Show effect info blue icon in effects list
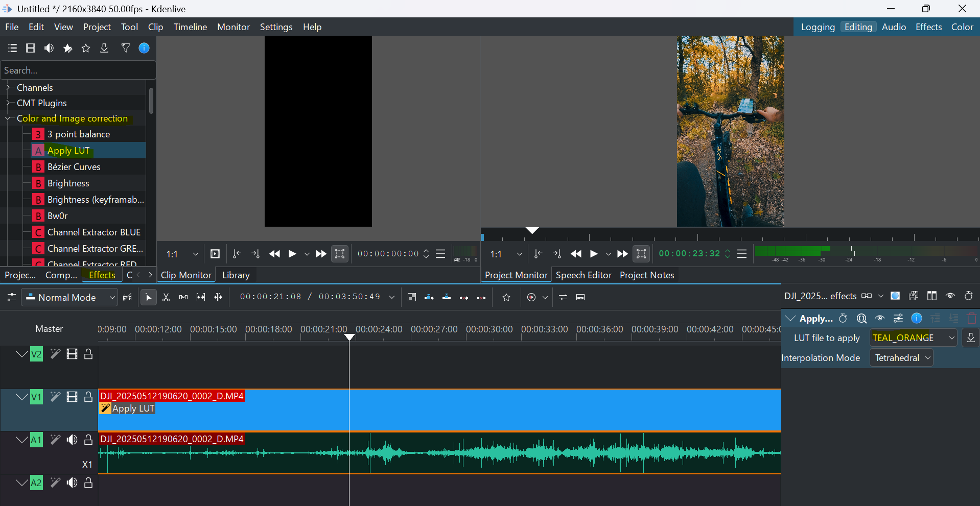The height and width of the screenshot is (506, 980). coord(144,48)
